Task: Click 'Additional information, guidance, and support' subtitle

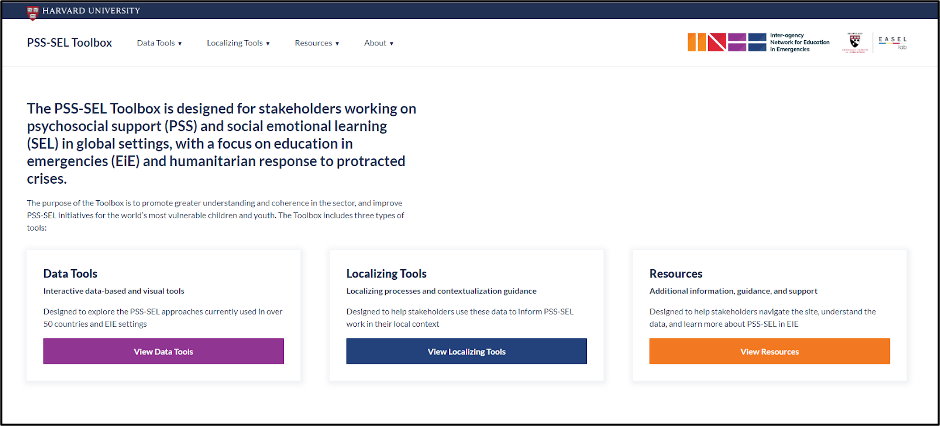Action: coord(733,291)
